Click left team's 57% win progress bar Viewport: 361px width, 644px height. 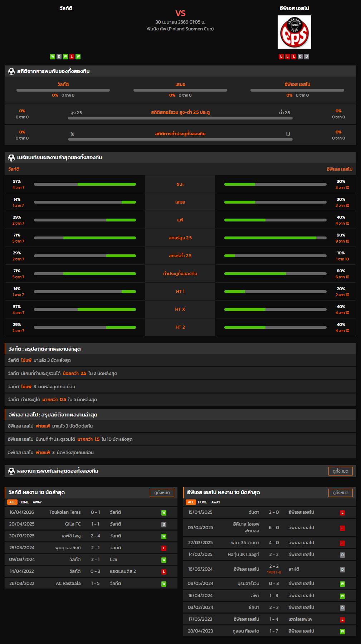[x=85, y=184]
